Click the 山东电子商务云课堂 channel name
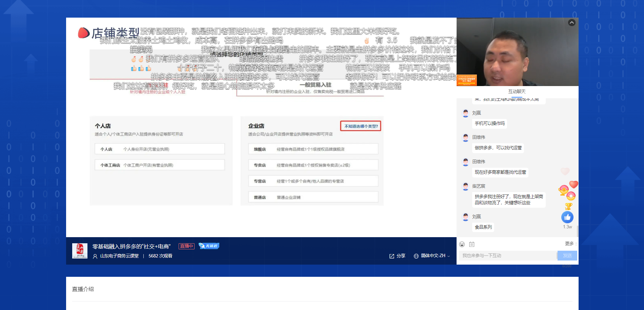 (x=119, y=256)
